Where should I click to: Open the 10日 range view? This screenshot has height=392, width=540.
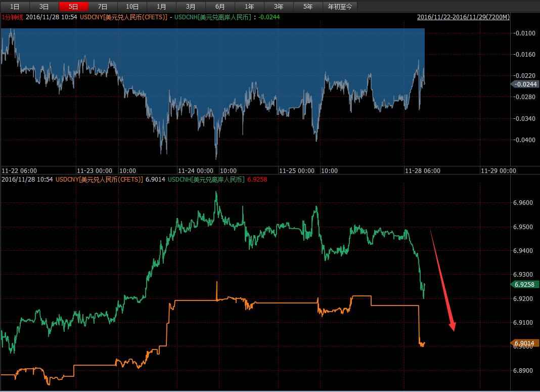tap(132, 7)
